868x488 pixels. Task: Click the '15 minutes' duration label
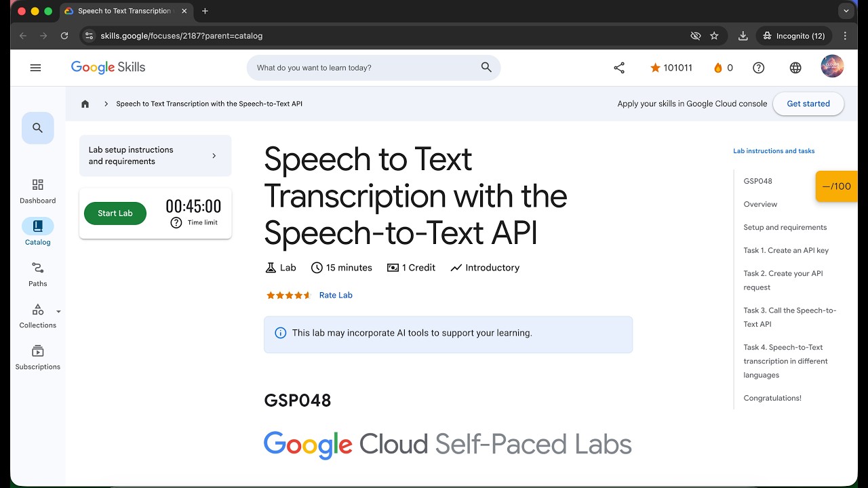[x=342, y=268]
